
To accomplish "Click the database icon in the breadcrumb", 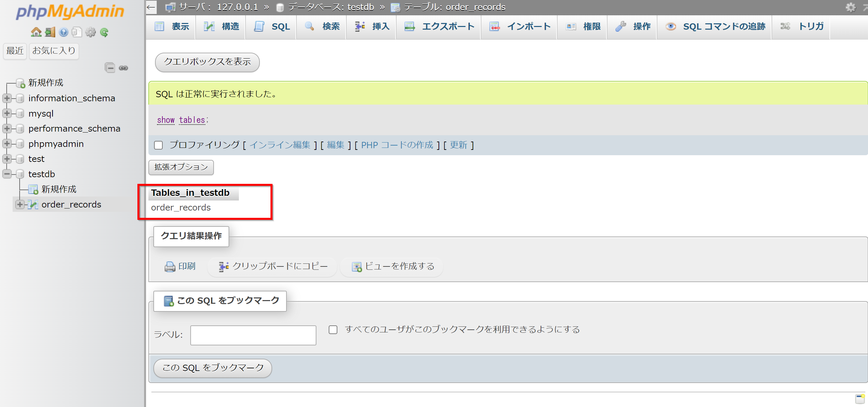I will click(x=280, y=7).
